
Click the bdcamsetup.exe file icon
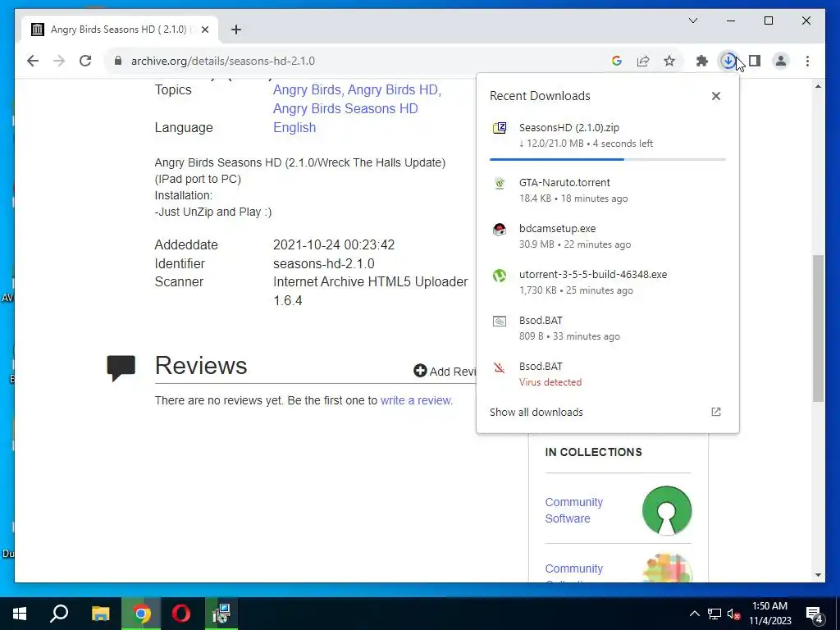[500, 230]
